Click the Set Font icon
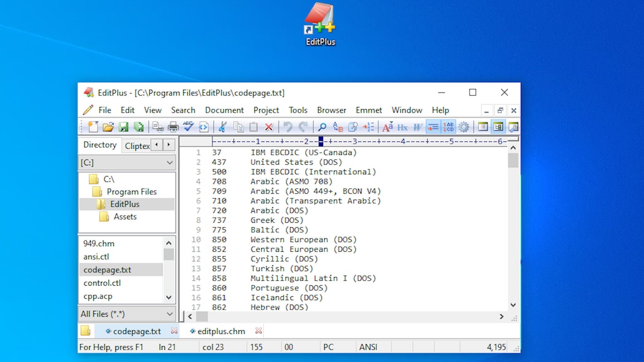This screenshot has width=644, height=362. click(387, 127)
